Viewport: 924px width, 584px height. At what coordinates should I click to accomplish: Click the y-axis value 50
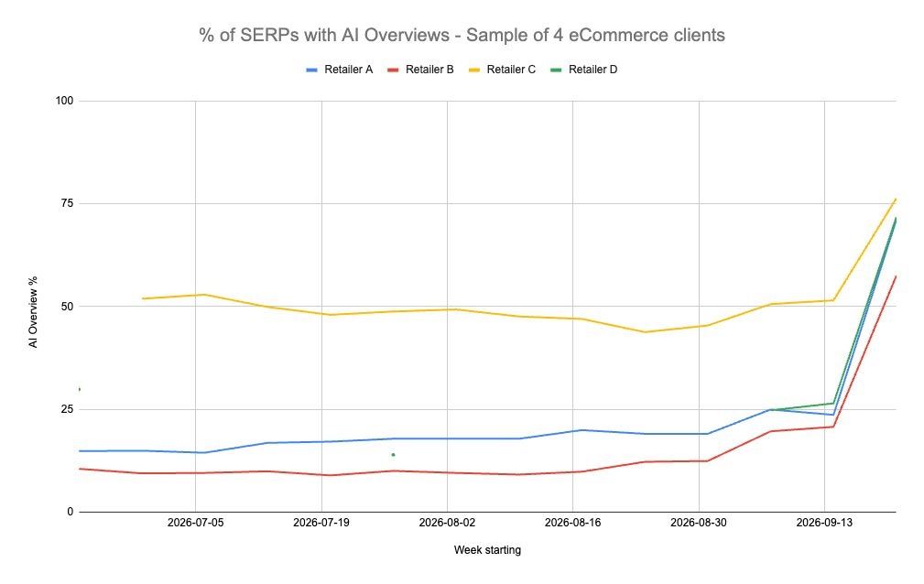(67, 307)
